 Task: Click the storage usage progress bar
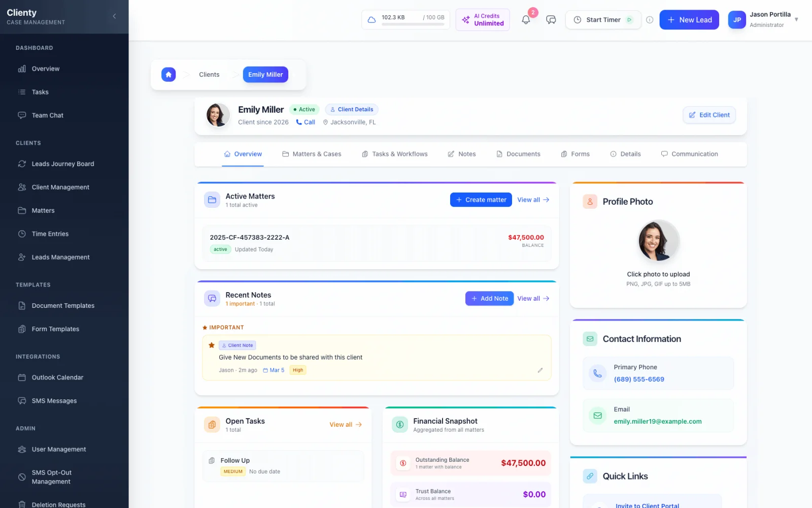pos(413,24)
